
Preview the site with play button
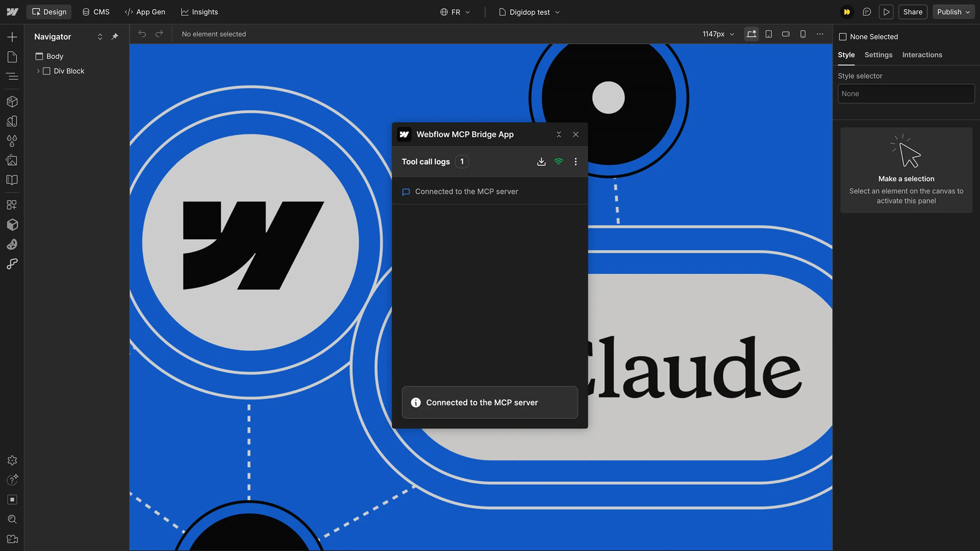point(886,12)
